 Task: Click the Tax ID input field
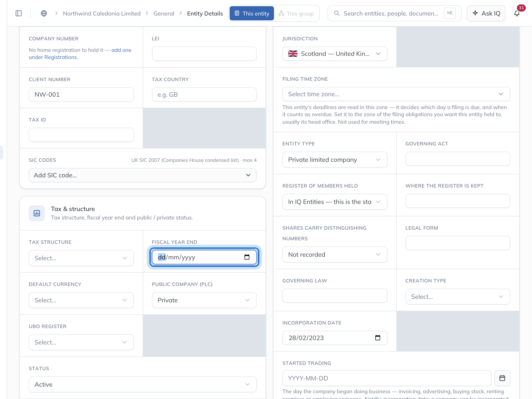pos(81,135)
